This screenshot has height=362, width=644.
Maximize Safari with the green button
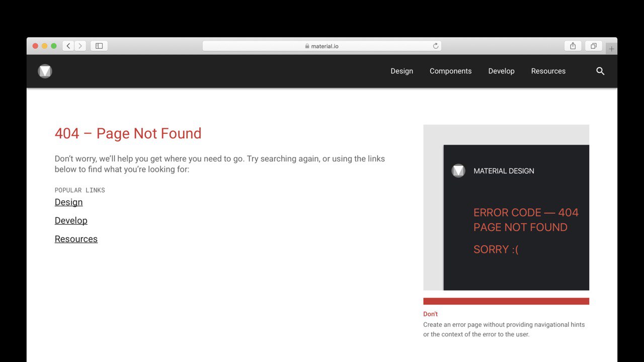[54, 46]
